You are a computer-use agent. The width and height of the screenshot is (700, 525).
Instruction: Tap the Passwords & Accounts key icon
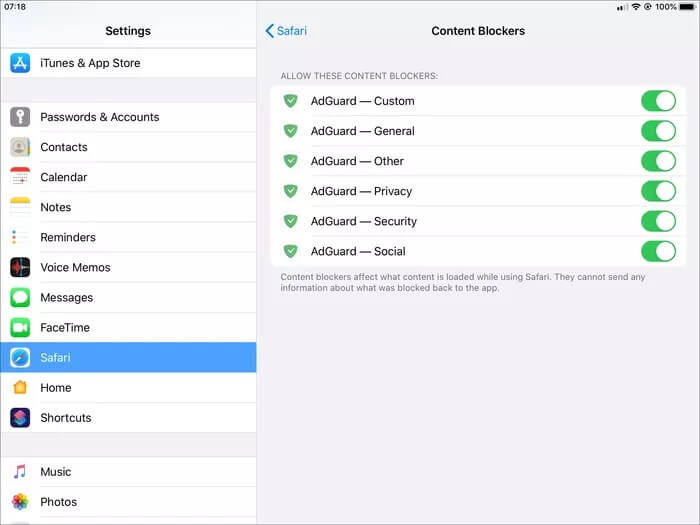20,117
